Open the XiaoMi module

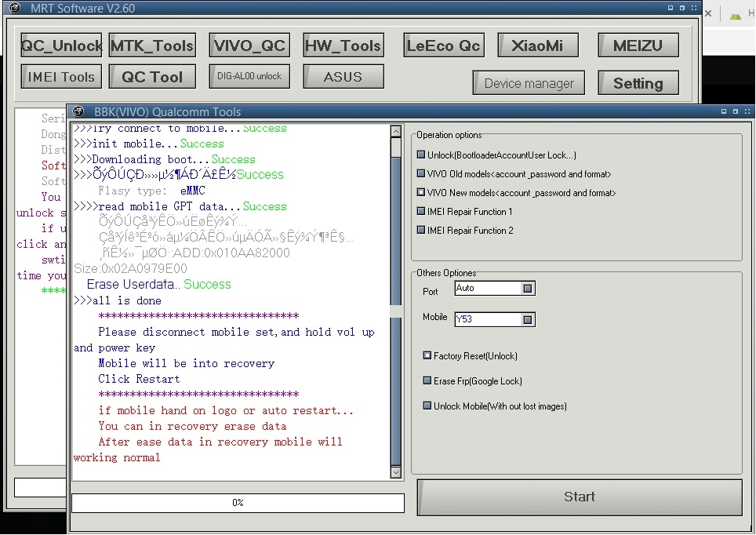pyautogui.click(x=537, y=45)
